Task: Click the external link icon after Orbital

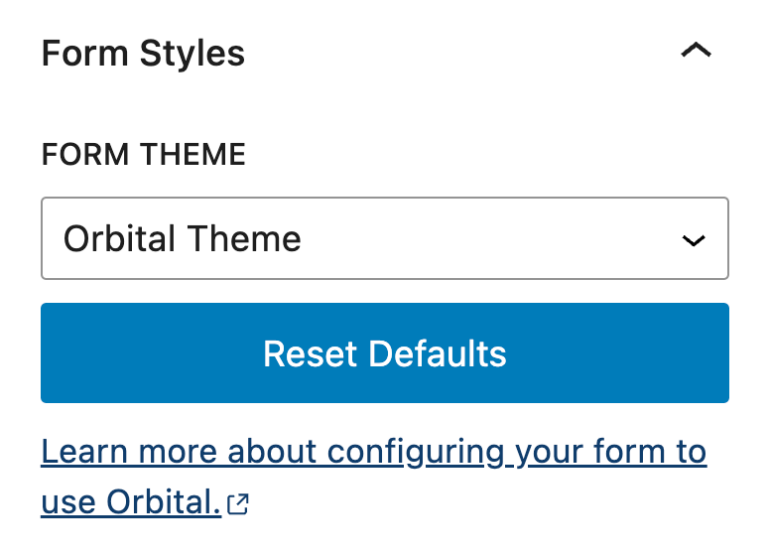Action: (x=238, y=504)
